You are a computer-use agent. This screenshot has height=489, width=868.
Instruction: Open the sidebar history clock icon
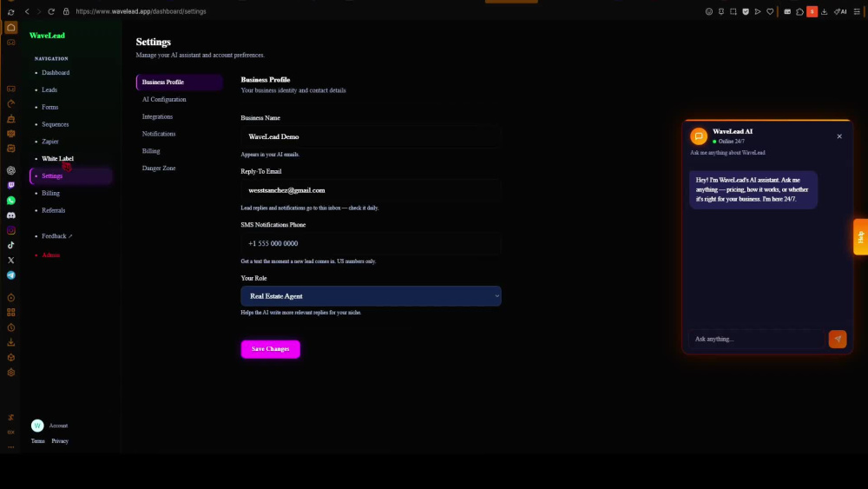point(11,327)
